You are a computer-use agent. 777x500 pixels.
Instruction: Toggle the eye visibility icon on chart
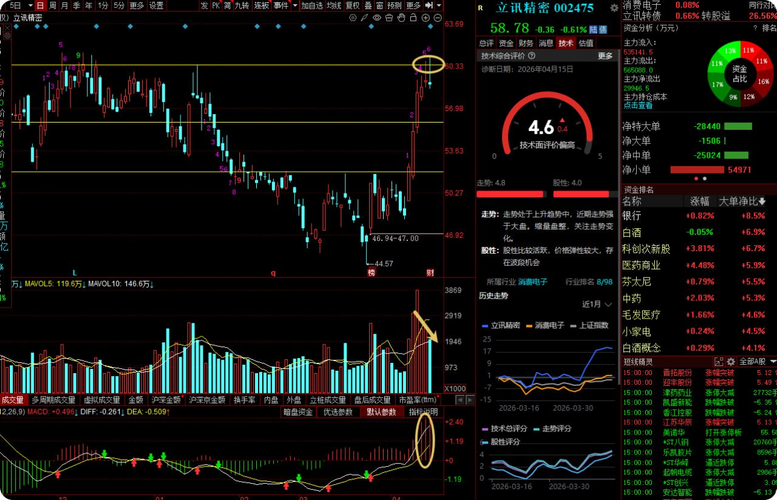coord(377,18)
